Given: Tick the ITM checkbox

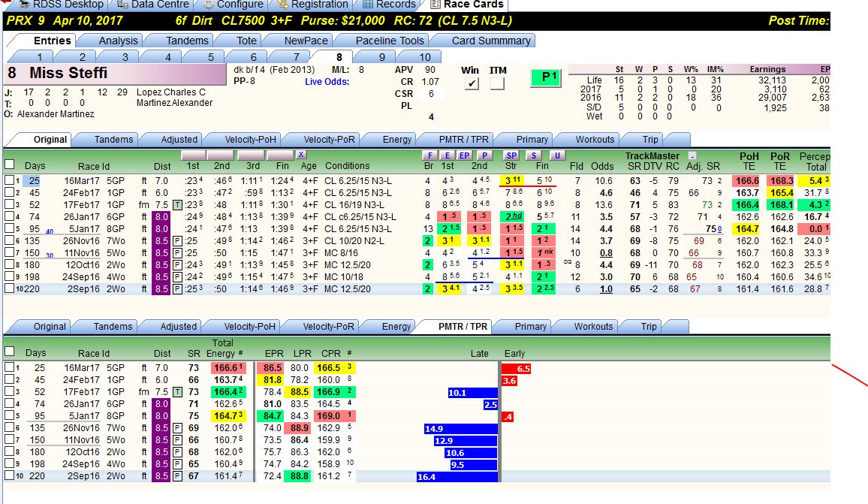Looking at the screenshot, I should 497,83.
